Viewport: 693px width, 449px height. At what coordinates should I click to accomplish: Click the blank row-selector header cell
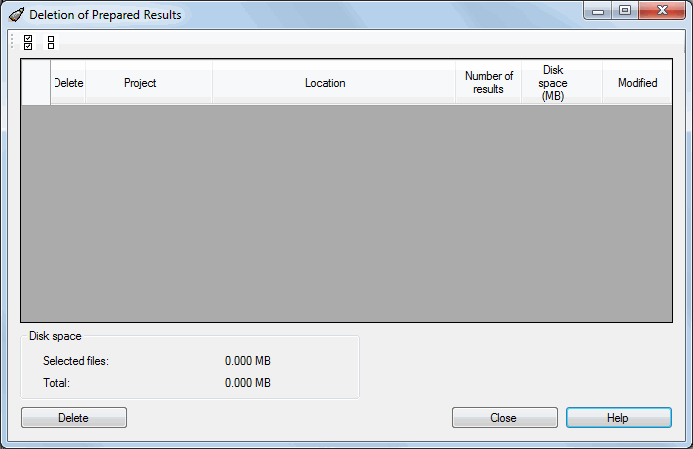36,83
